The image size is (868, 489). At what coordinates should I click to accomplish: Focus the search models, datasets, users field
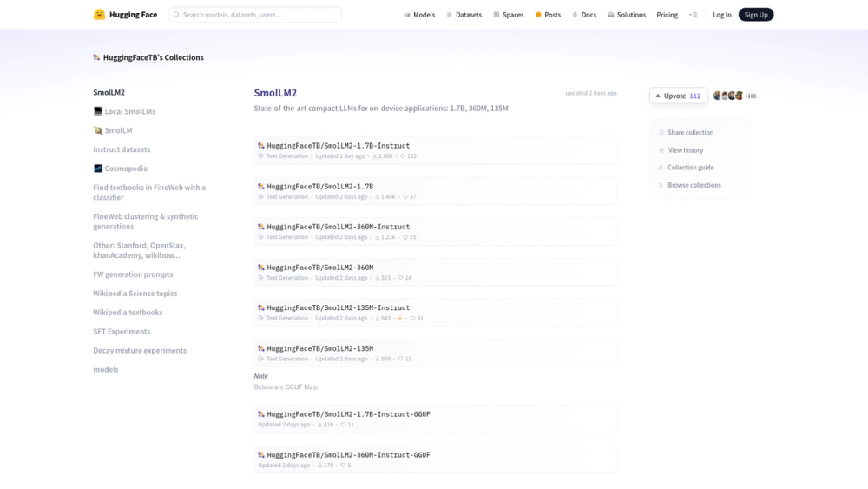click(x=254, y=15)
